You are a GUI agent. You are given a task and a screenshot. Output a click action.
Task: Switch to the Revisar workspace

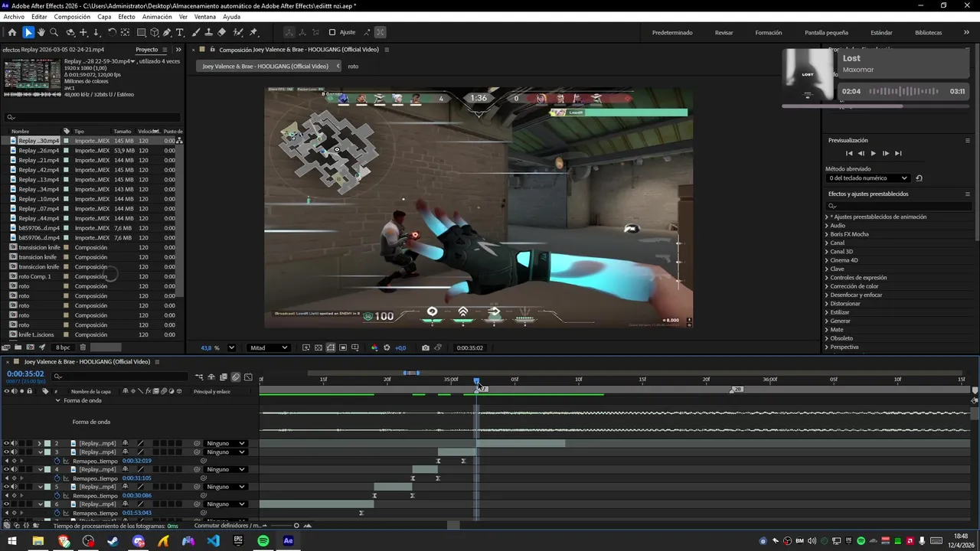click(x=724, y=32)
